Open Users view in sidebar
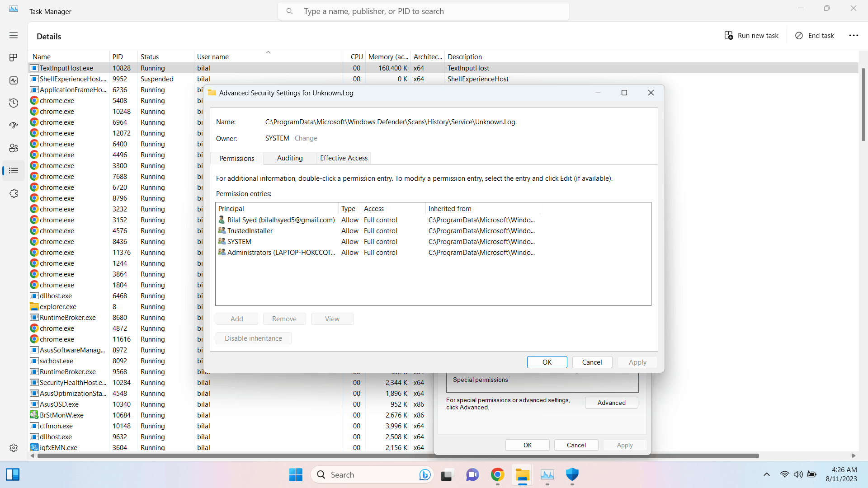Image resolution: width=868 pixels, height=488 pixels. point(13,148)
